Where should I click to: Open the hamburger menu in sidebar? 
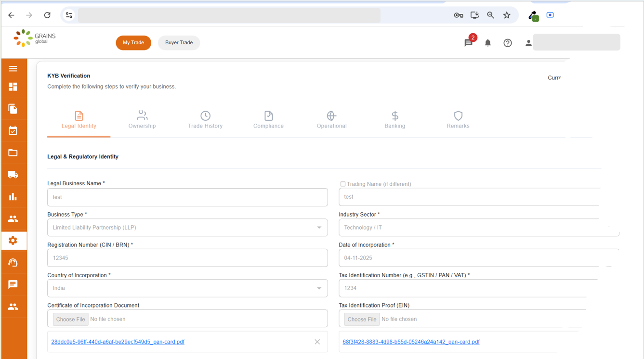(13, 69)
